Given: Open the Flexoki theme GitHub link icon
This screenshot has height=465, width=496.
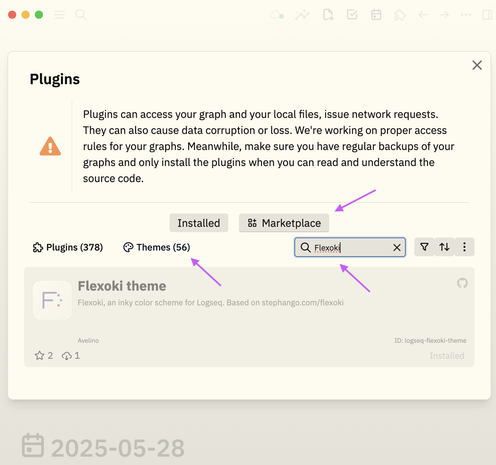Looking at the screenshot, I should [x=462, y=283].
